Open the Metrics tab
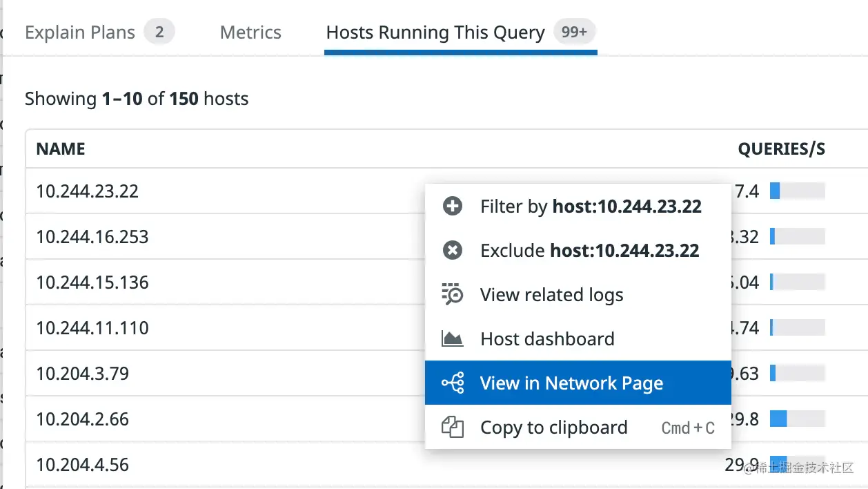 click(250, 32)
